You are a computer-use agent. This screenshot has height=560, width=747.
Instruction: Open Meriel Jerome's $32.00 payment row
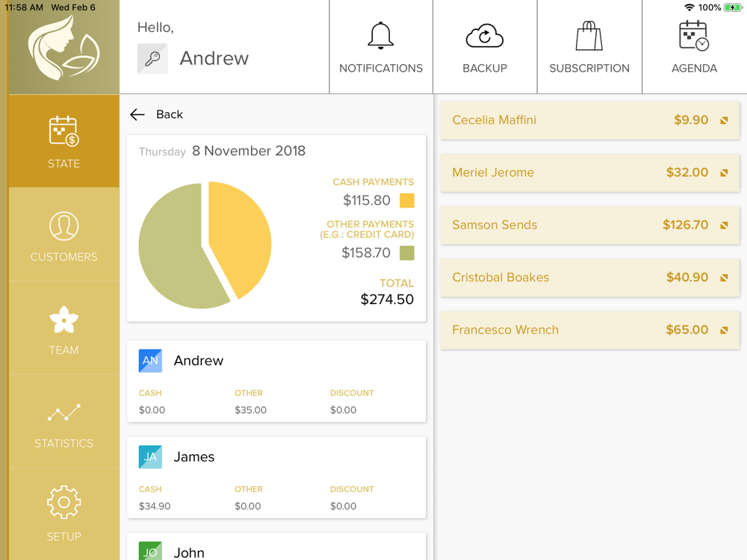point(590,172)
